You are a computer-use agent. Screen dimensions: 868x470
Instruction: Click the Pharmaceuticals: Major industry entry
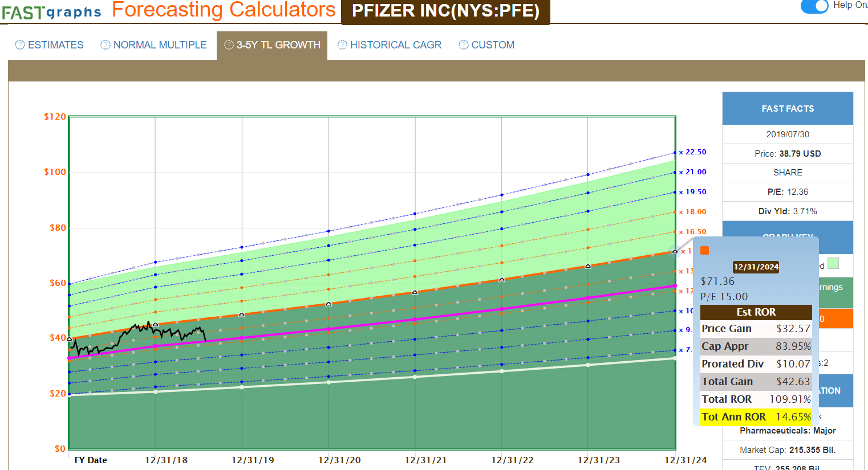click(x=788, y=431)
